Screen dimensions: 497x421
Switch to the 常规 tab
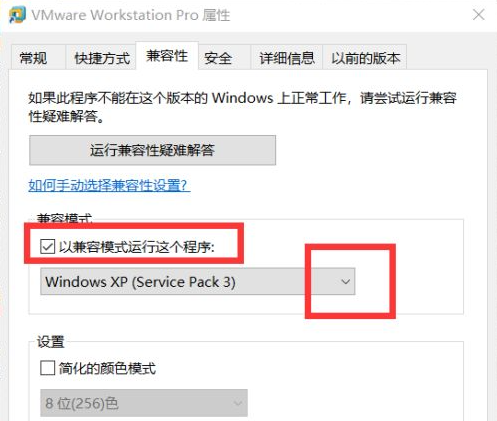[x=33, y=58]
